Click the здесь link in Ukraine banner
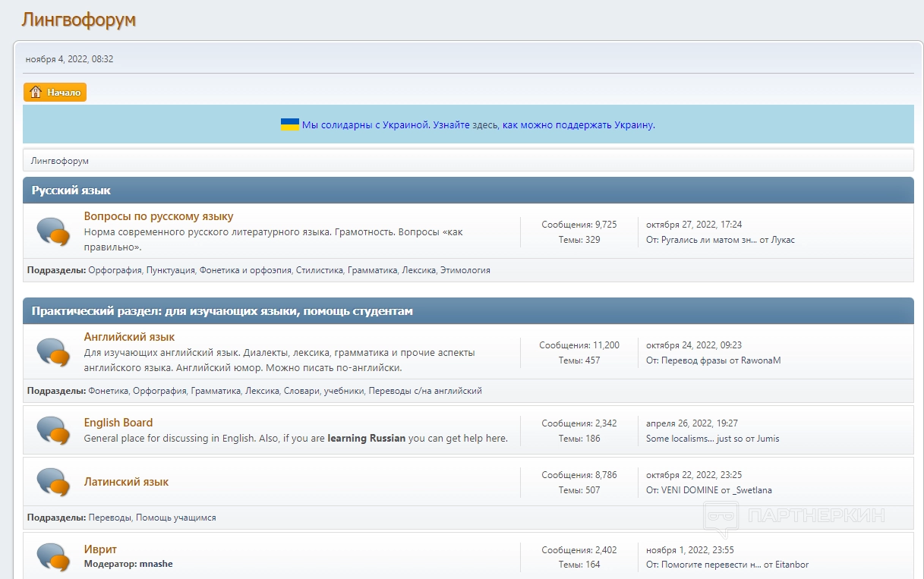This screenshot has width=924, height=579. 485,124
